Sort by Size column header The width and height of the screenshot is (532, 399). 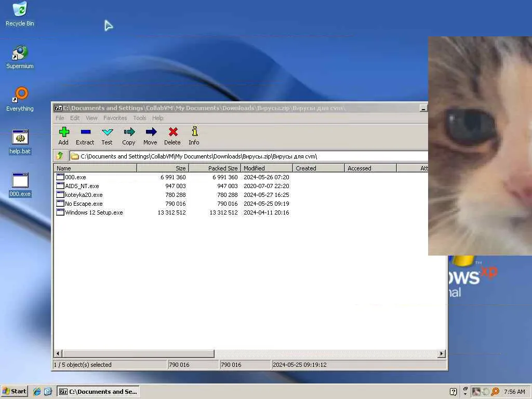[x=163, y=168]
